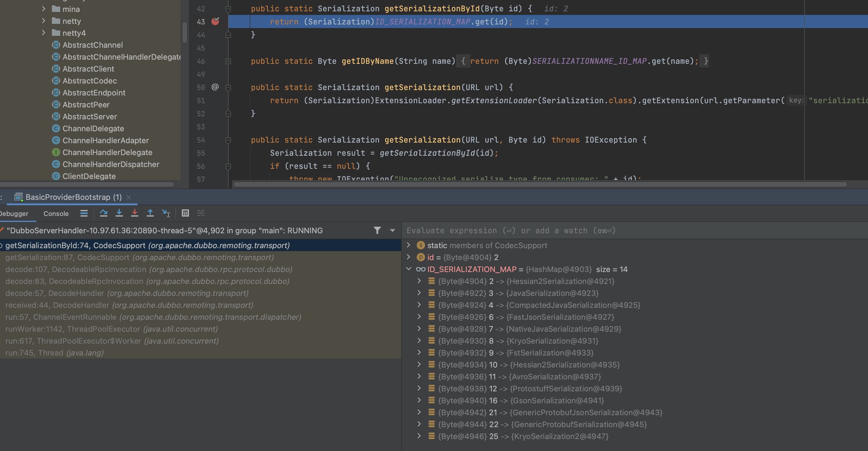Open the thread selector dropdown arrow
868x451 pixels.
coord(392,231)
